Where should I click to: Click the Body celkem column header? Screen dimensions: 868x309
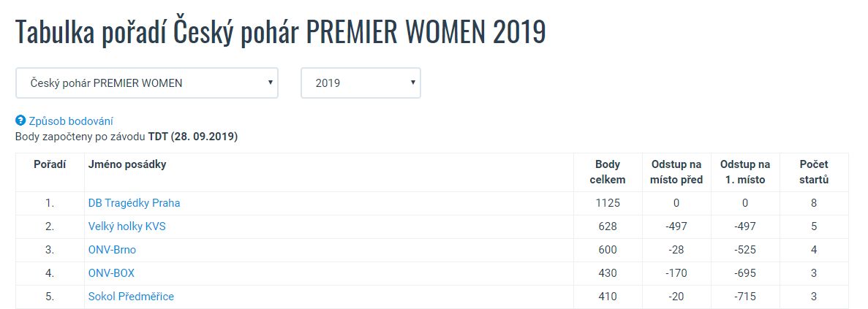[x=607, y=172]
